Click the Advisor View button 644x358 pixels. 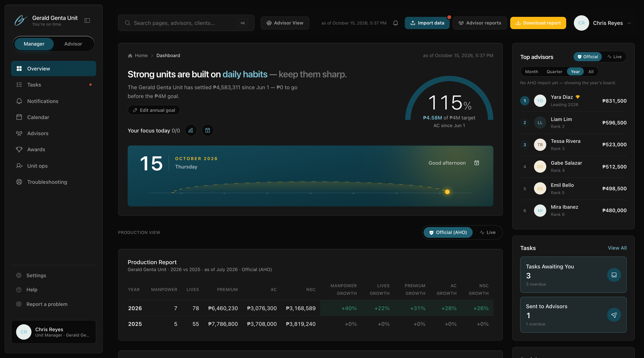(x=285, y=23)
